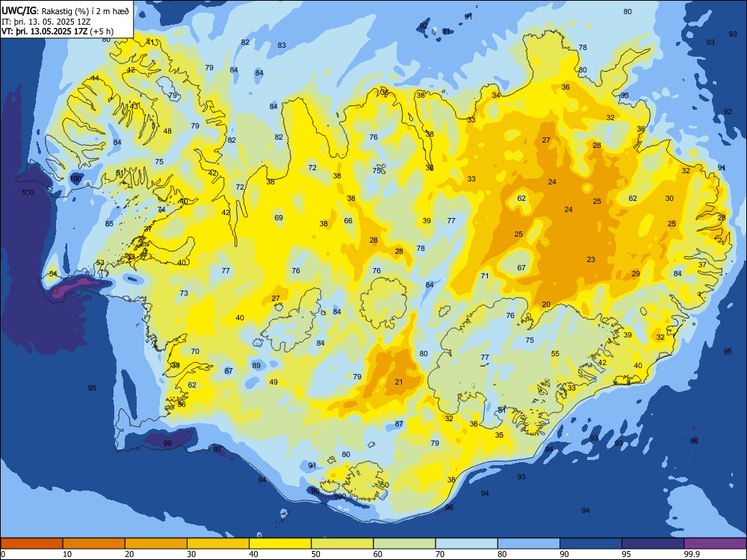Screen dimensions: 747x560
Task: Select the 30–40% golden yellow legend swatch
Action: [x=218, y=544]
